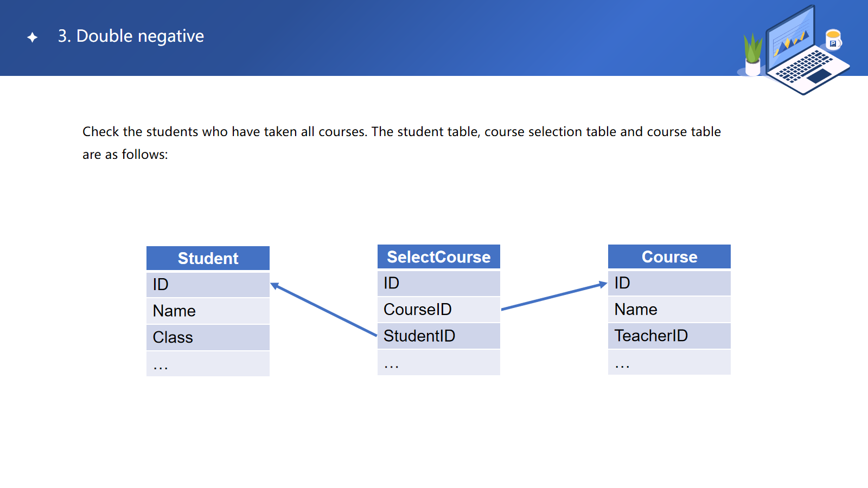The height and width of the screenshot is (488, 868).
Task: Select the arrow pointing to Student ID
Action: [323, 310]
